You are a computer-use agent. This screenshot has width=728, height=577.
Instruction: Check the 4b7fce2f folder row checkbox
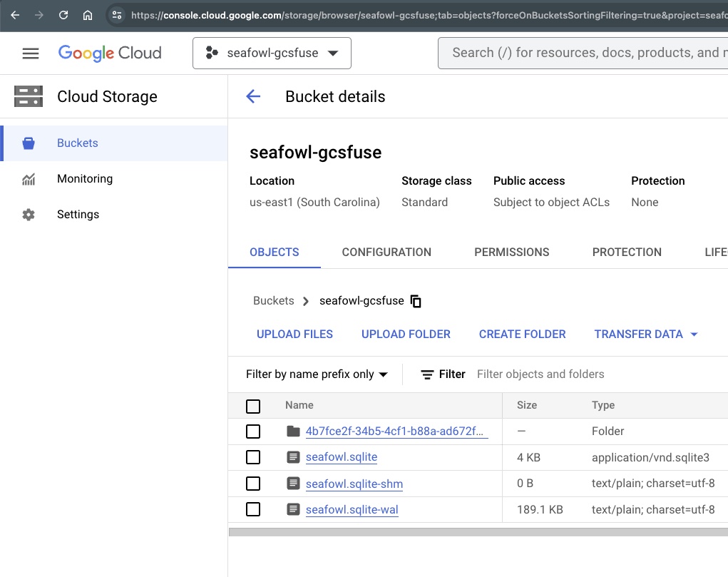click(x=253, y=431)
